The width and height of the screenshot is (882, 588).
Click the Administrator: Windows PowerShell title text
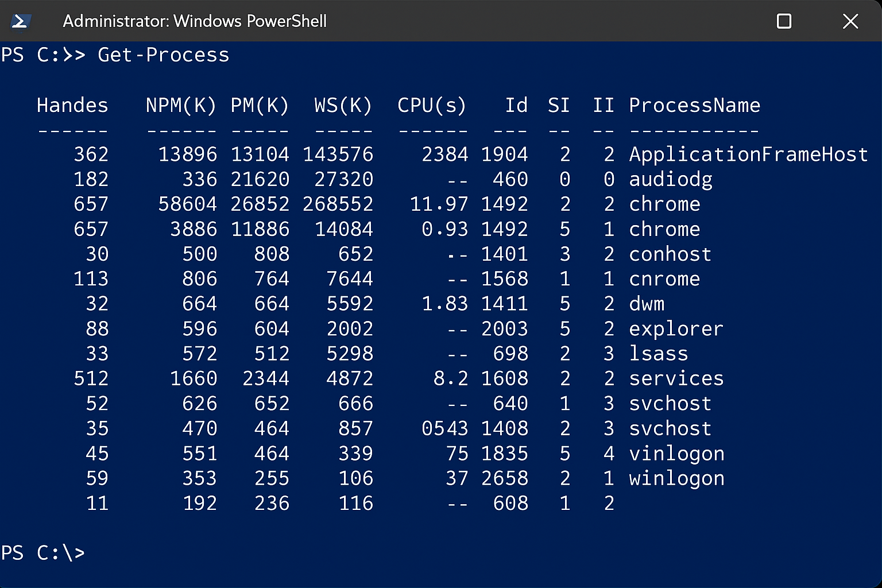point(195,21)
